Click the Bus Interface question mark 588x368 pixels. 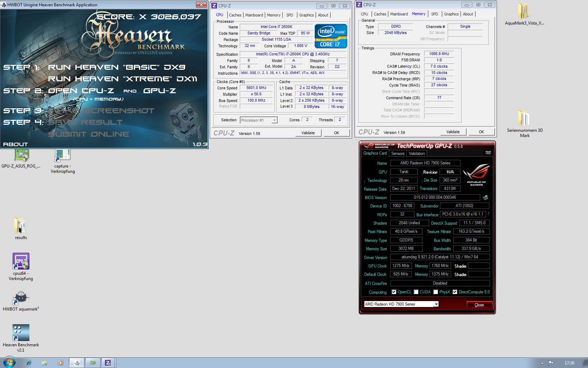pyautogui.click(x=488, y=214)
